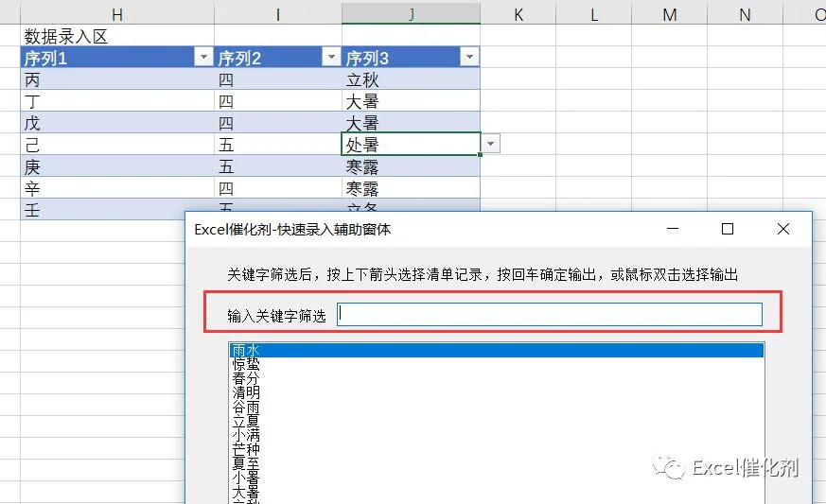This screenshot has width=826, height=504.
Task: Select 雨水 in the list
Action: tap(496, 350)
